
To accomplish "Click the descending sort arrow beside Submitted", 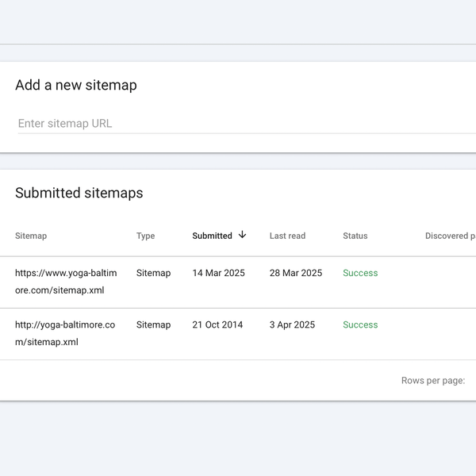I will (x=243, y=235).
